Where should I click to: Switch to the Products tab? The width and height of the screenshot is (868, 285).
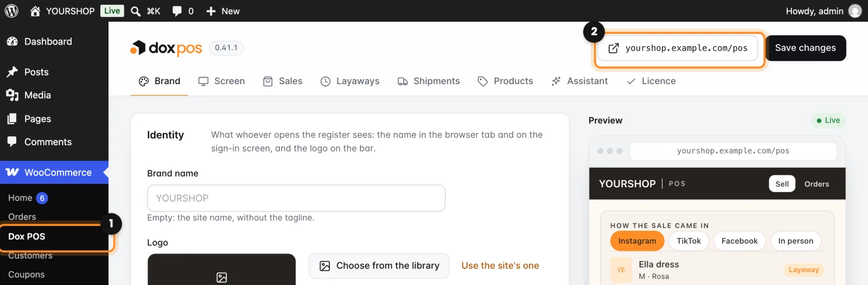505,81
